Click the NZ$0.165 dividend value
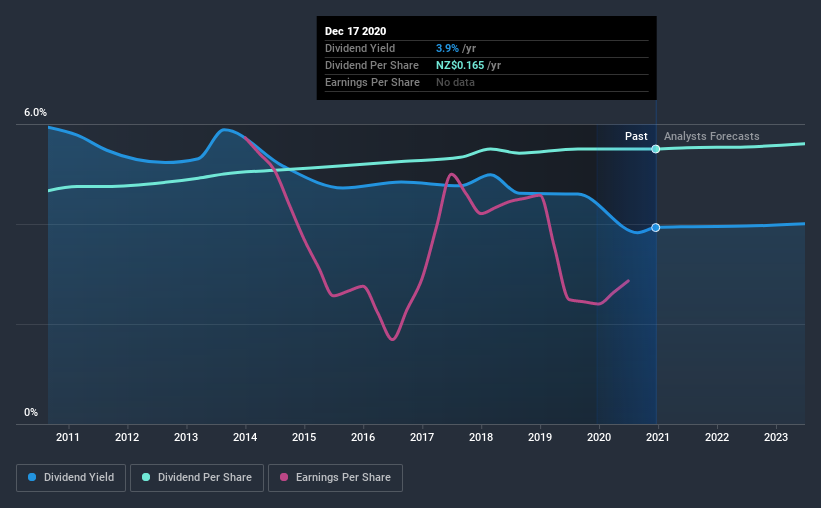This screenshot has height=508, width=821. point(460,65)
